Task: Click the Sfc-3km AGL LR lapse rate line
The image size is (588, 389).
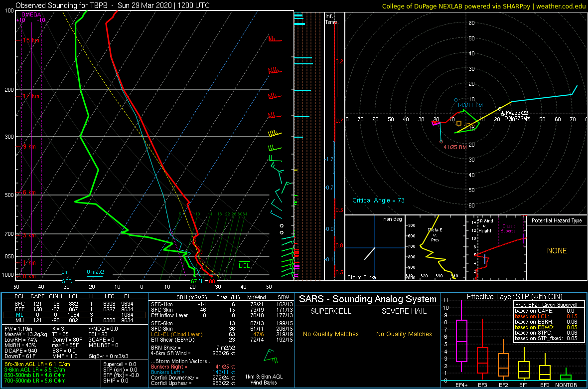Action: tap(37, 364)
